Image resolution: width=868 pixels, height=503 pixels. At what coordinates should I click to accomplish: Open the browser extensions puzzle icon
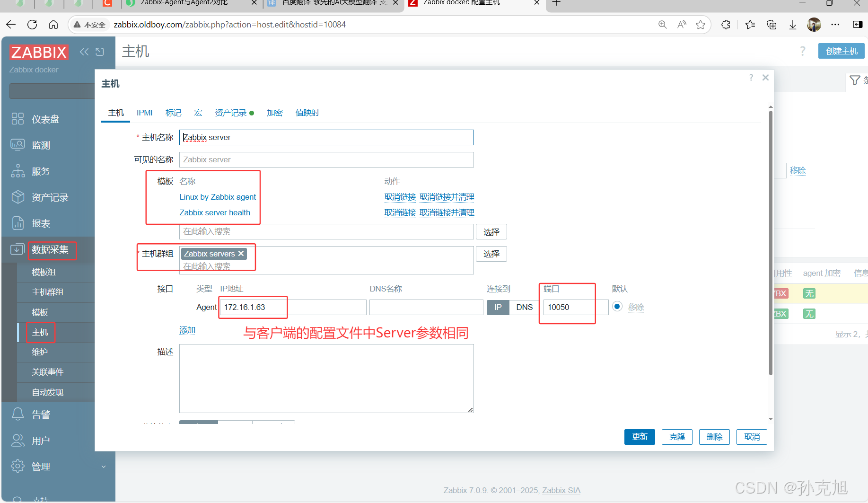click(x=726, y=25)
